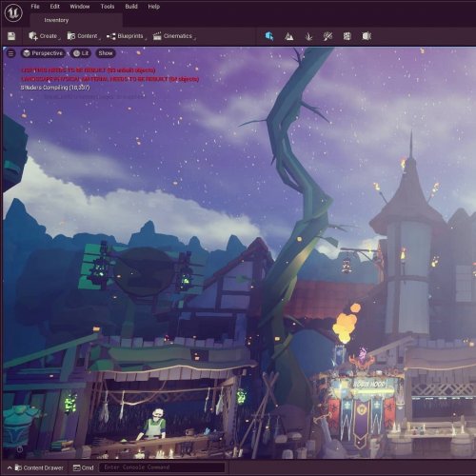This screenshot has width=476, height=476.
Task: Activate Brush Editing mode icon
Action: pos(367,36)
